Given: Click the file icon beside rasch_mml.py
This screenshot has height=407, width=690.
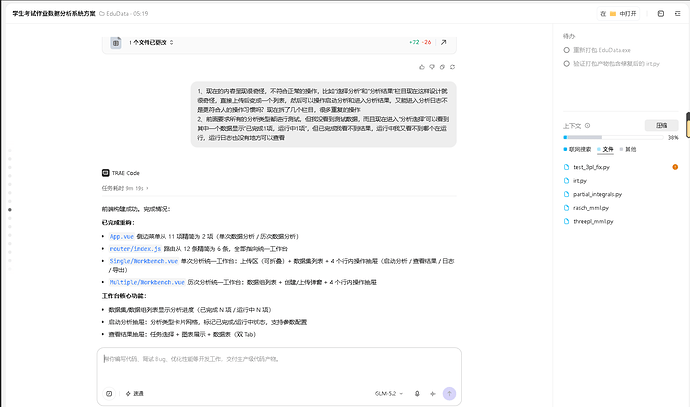Looking at the screenshot, I should (566, 208).
